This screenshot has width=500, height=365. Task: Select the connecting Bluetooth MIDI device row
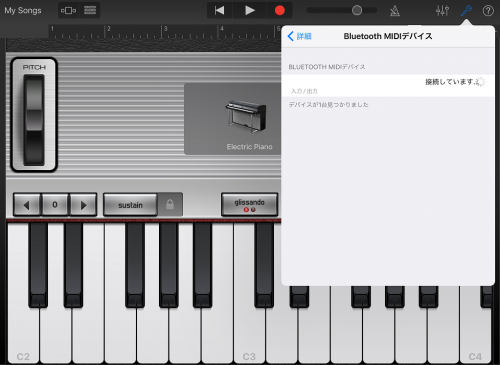(x=388, y=85)
